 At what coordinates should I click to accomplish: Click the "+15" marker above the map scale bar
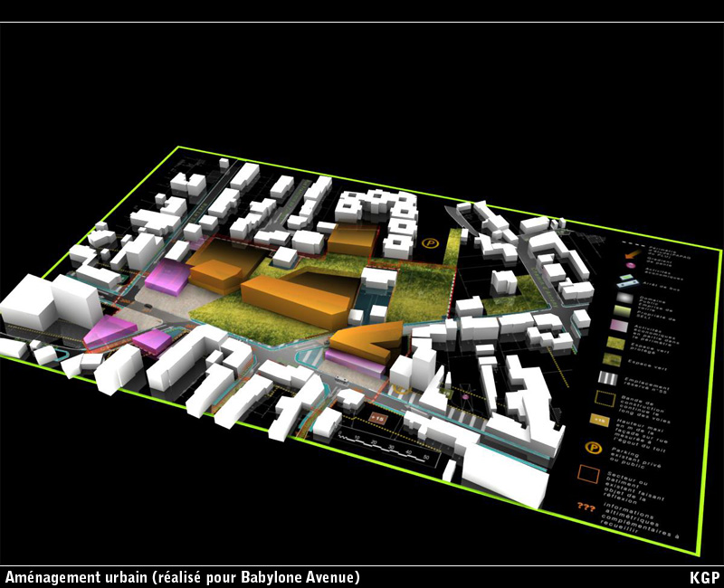[x=376, y=419]
